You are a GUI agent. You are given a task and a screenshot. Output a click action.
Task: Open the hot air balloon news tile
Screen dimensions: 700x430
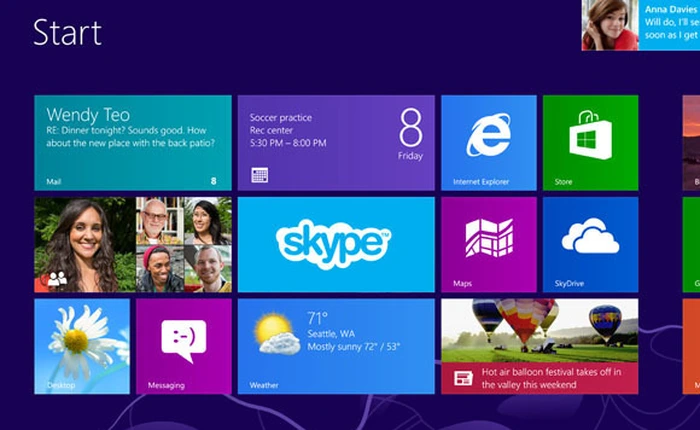point(540,347)
